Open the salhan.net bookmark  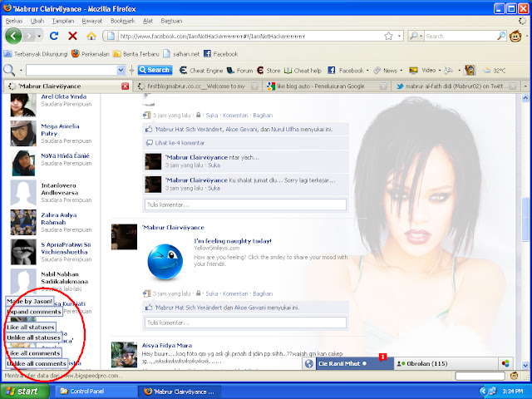coord(181,54)
